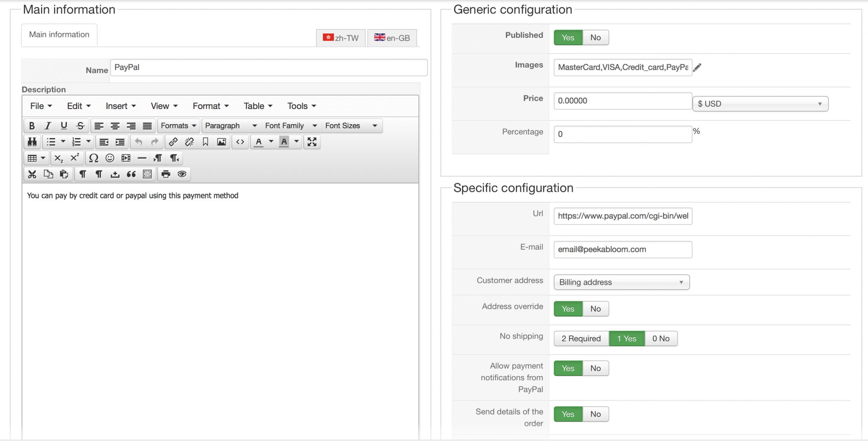Open find and replace binoculars icon
Viewport: 868px width, 441px height.
pyautogui.click(x=32, y=142)
